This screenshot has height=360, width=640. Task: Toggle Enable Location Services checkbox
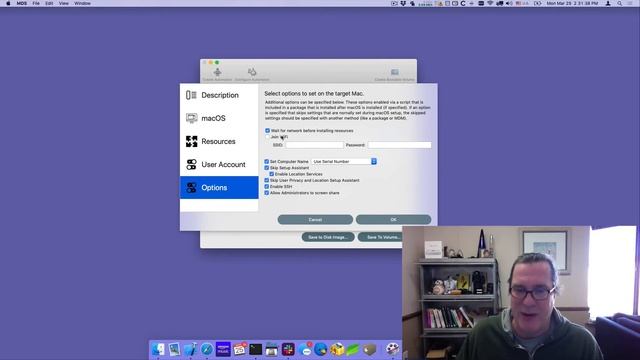(271, 174)
